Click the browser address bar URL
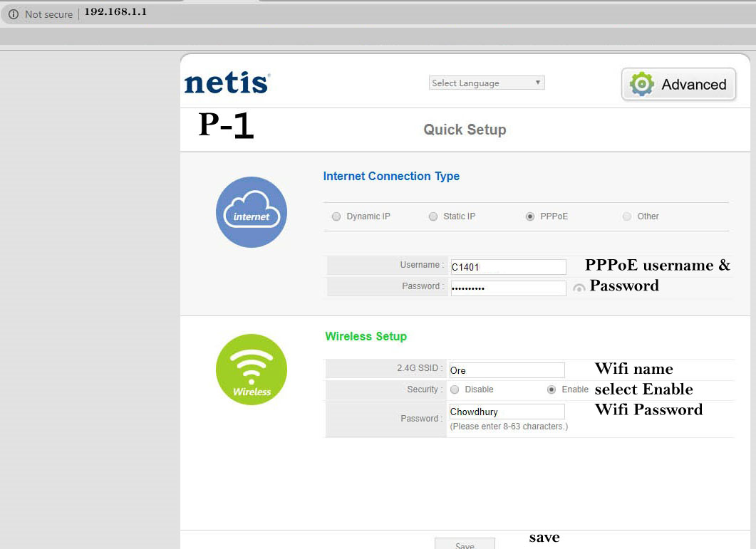The image size is (756, 549). point(115,13)
